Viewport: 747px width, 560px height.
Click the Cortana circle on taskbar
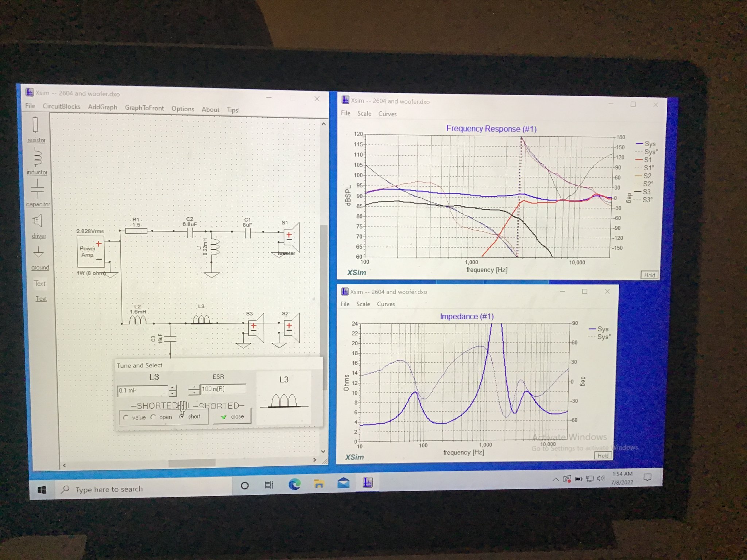(x=245, y=485)
